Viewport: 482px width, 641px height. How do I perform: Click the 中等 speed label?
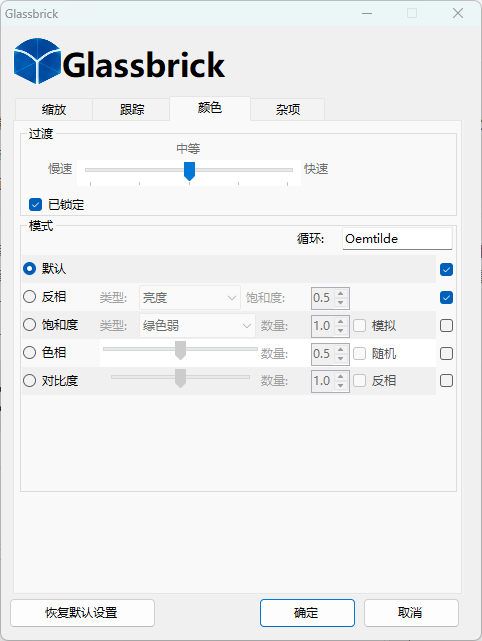188,148
